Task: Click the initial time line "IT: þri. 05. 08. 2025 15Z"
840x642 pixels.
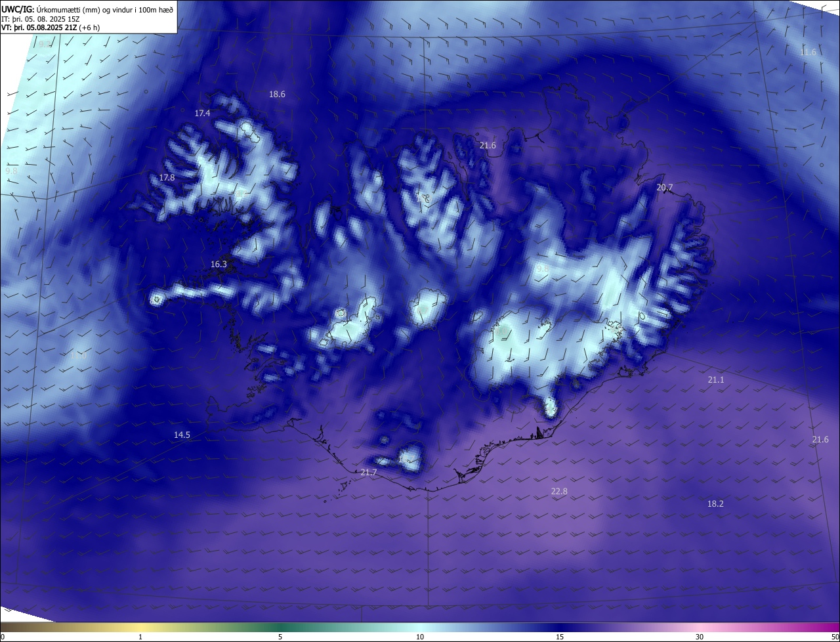Action: (42, 19)
